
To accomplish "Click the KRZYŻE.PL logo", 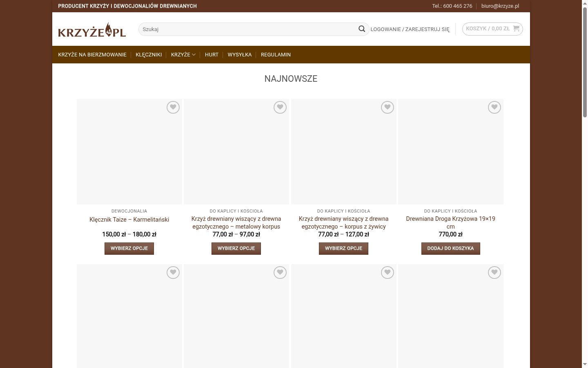I will [x=92, y=29].
